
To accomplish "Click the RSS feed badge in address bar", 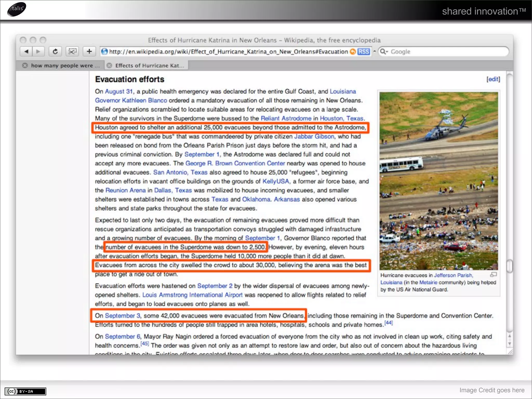I will pyautogui.click(x=363, y=52).
